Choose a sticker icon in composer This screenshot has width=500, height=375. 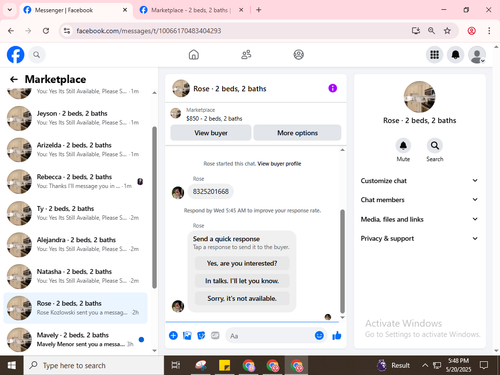(x=201, y=335)
